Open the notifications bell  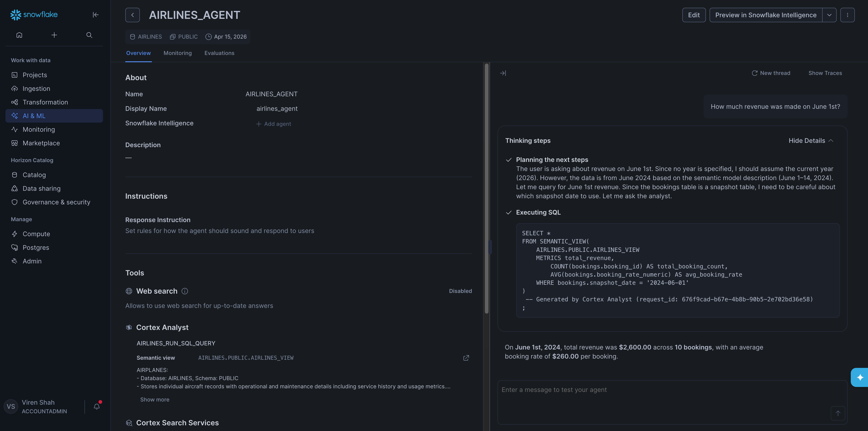pyautogui.click(x=97, y=406)
